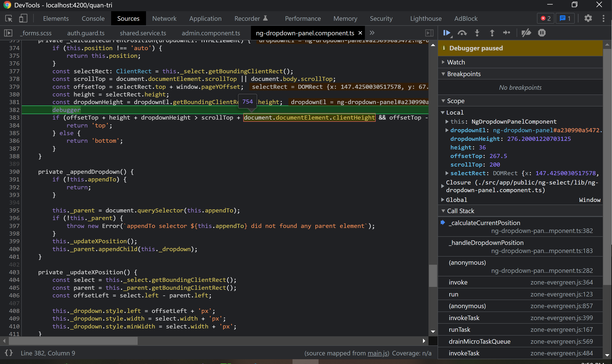This screenshot has height=364, width=612.
Task: Open the hidden source tabs chevron
Action: click(372, 33)
